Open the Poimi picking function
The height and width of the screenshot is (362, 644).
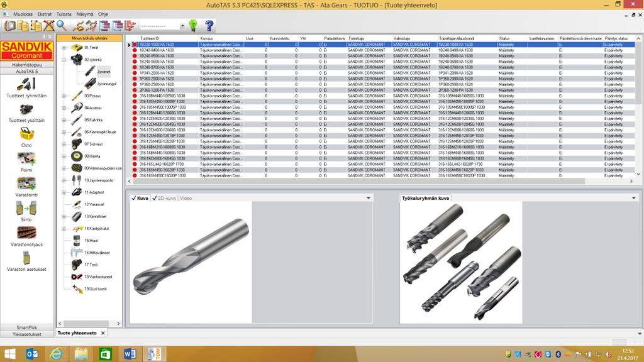pos(26,162)
